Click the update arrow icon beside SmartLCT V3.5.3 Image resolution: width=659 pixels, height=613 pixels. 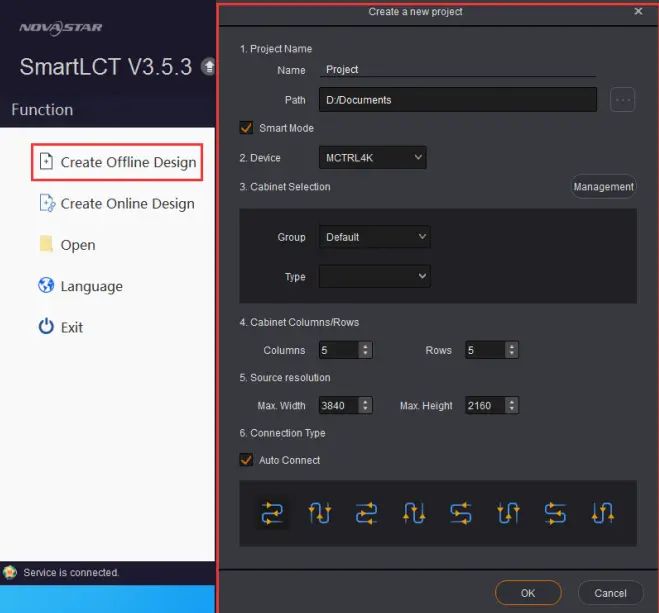coord(208,66)
